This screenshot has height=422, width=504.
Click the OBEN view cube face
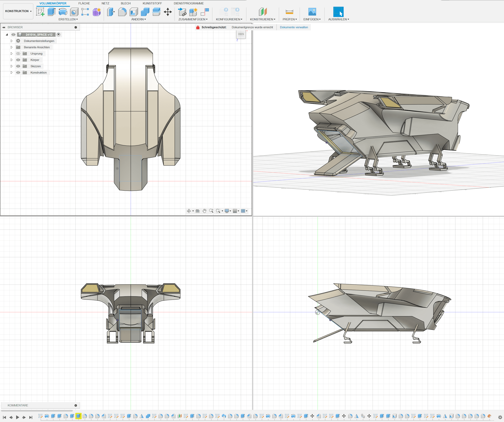coord(241,34)
